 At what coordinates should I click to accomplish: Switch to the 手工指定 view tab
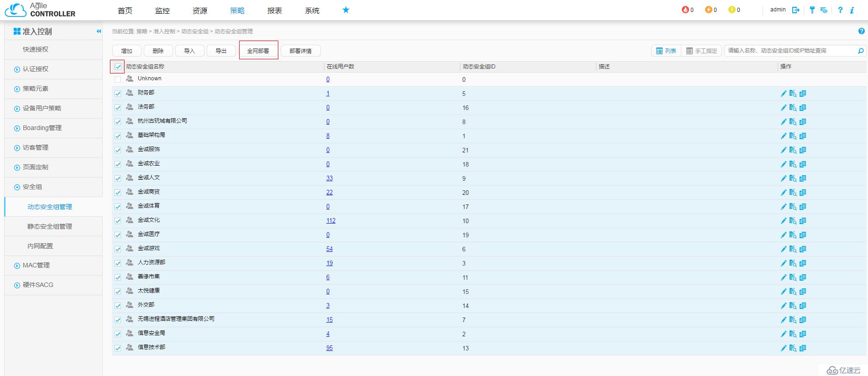pos(701,51)
